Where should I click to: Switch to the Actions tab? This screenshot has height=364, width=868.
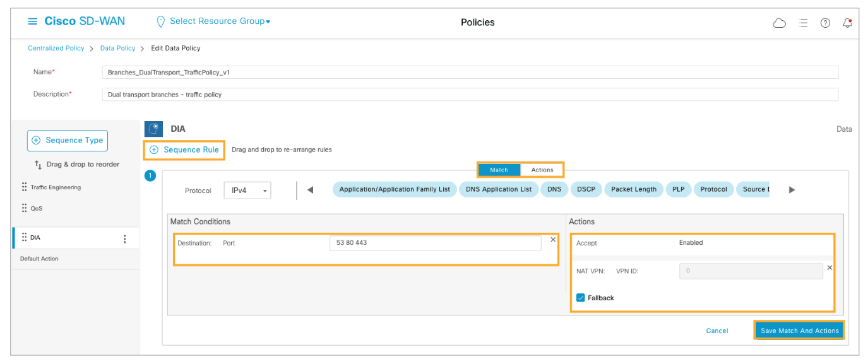coord(542,170)
